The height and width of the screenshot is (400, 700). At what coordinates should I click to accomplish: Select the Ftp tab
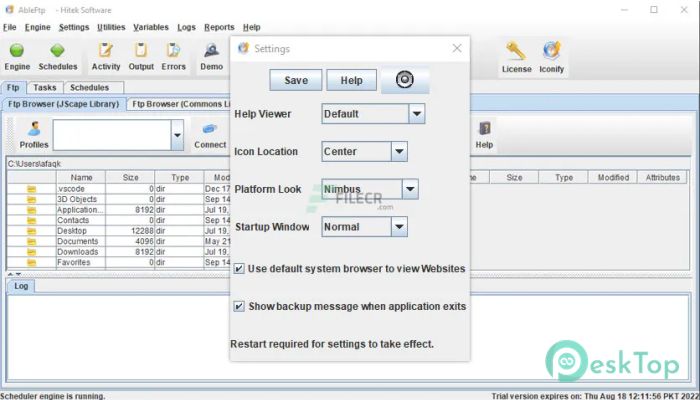tap(13, 88)
